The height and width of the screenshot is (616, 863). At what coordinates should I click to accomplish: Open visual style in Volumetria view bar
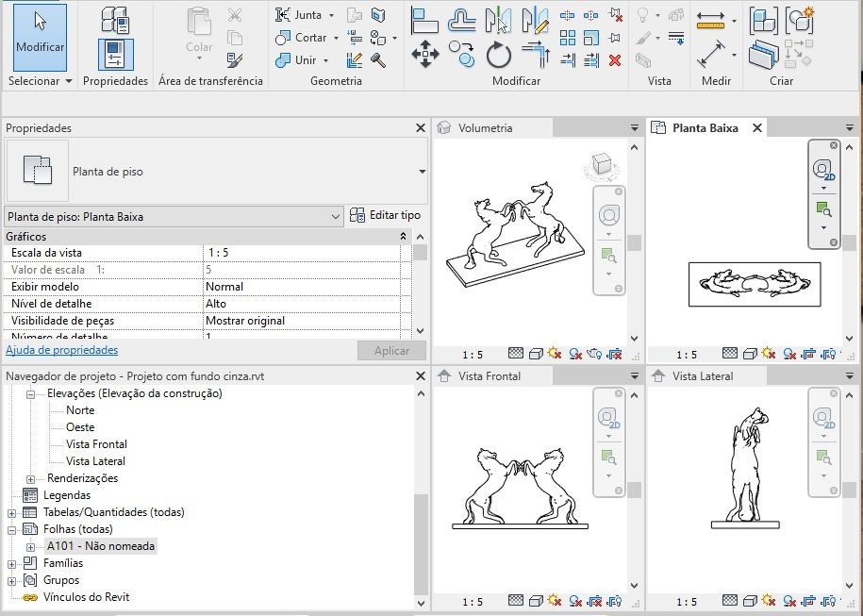pyautogui.click(x=536, y=354)
